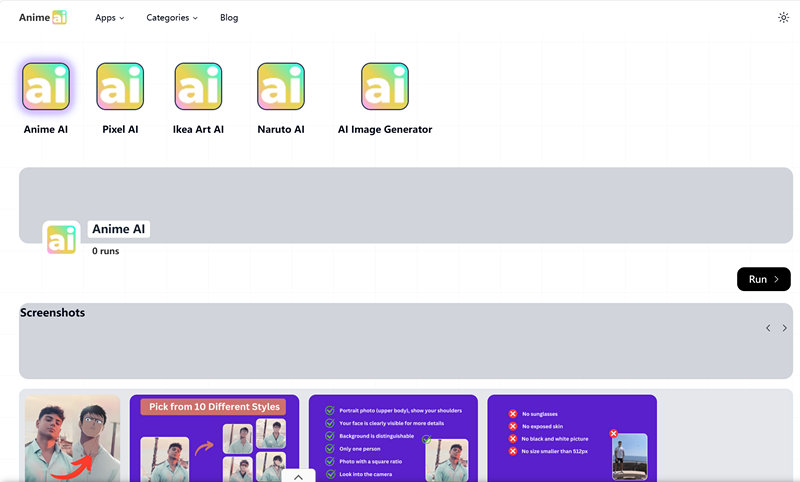Open the before-after anime photo screenshot
This screenshot has height=482, width=800.
pyautogui.click(x=72, y=438)
